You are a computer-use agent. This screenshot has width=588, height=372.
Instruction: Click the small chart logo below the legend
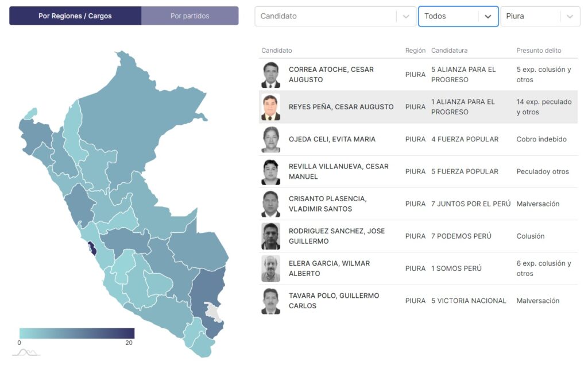pyautogui.click(x=26, y=352)
